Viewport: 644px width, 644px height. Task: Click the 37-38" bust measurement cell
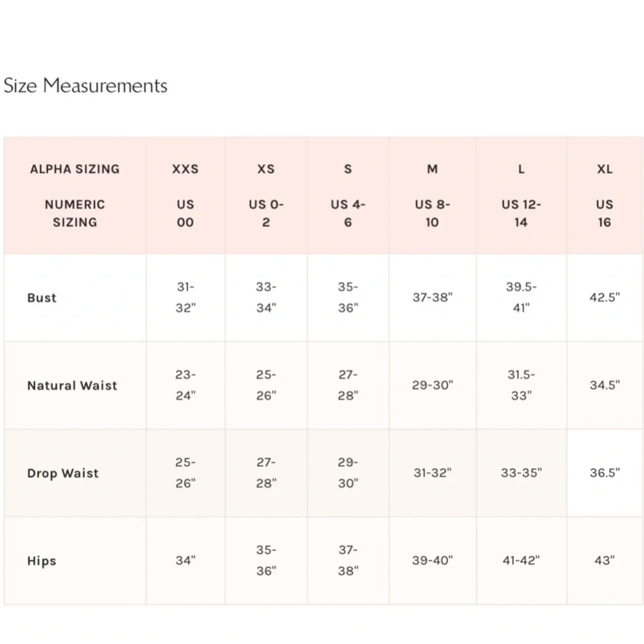433,298
